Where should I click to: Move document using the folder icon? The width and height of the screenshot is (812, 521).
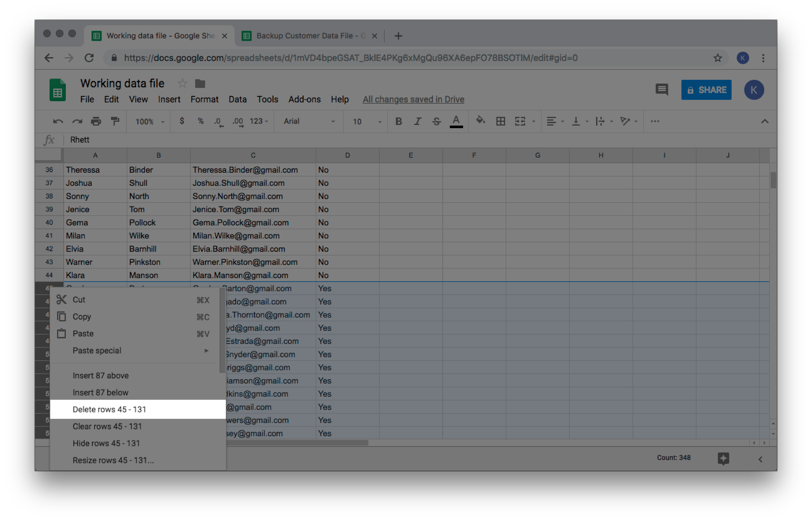click(200, 83)
